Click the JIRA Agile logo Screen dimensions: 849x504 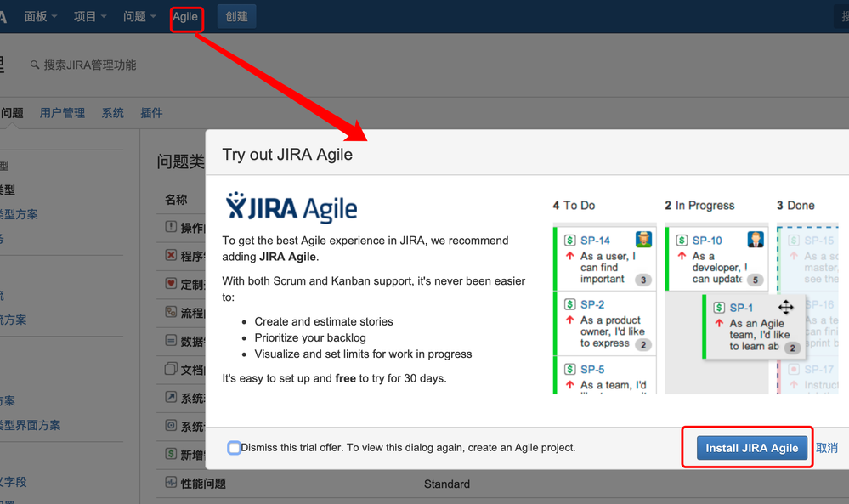point(291,208)
